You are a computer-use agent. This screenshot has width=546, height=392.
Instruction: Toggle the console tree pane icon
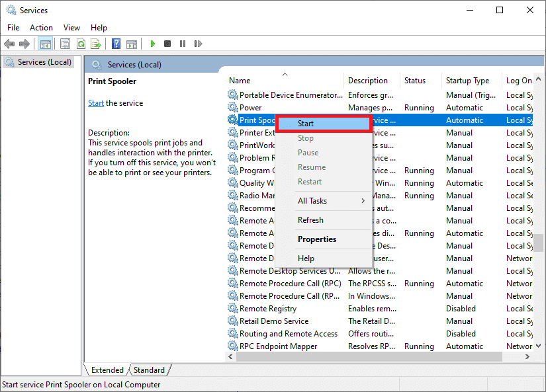[x=45, y=44]
